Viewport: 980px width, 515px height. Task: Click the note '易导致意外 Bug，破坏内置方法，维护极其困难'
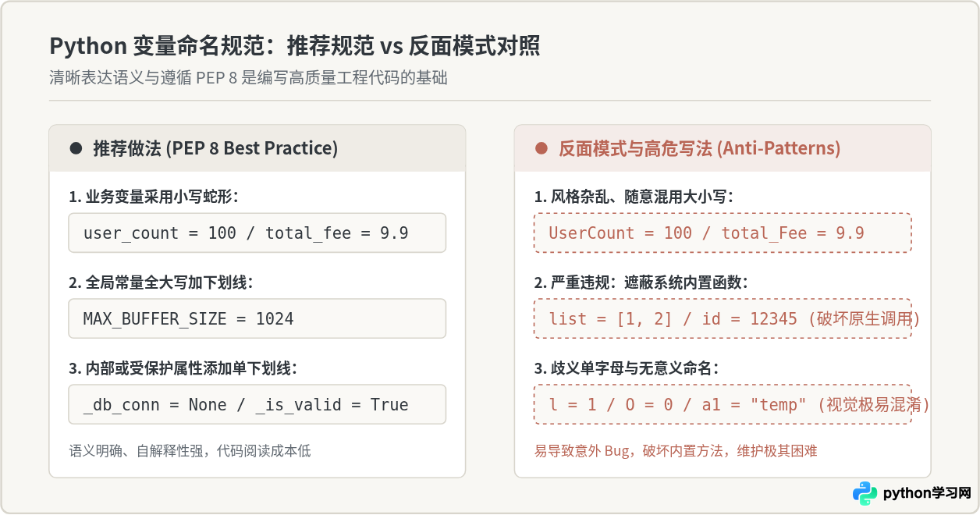[x=676, y=451]
